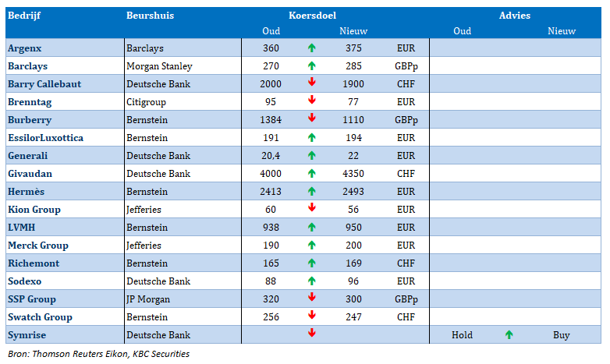Click the green advice upgrade arrow for Symrise

tap(509, 334)
